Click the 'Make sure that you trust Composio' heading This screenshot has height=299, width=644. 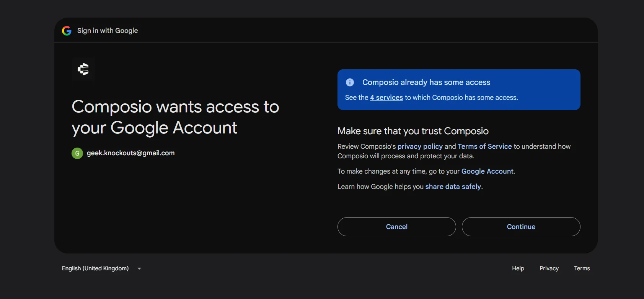(413, 131)
